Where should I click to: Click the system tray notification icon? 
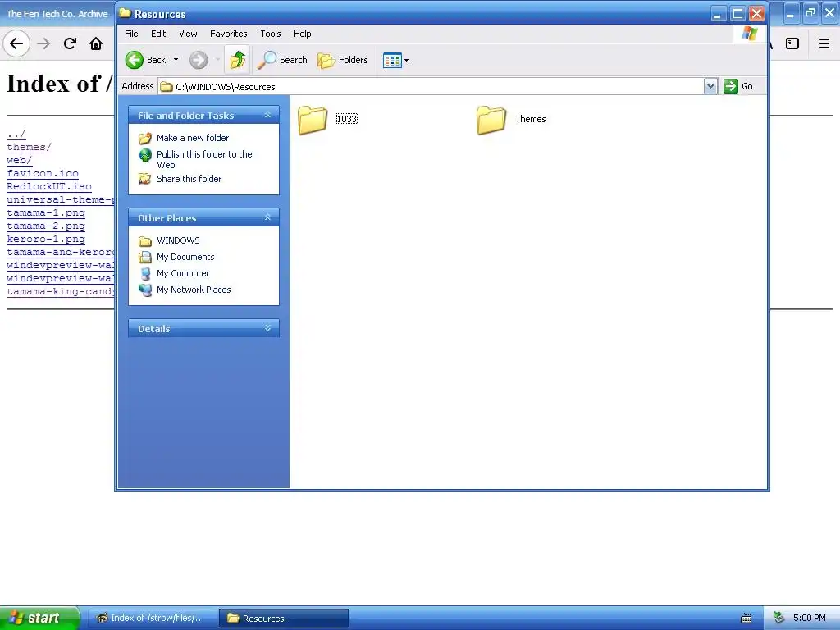779,618
